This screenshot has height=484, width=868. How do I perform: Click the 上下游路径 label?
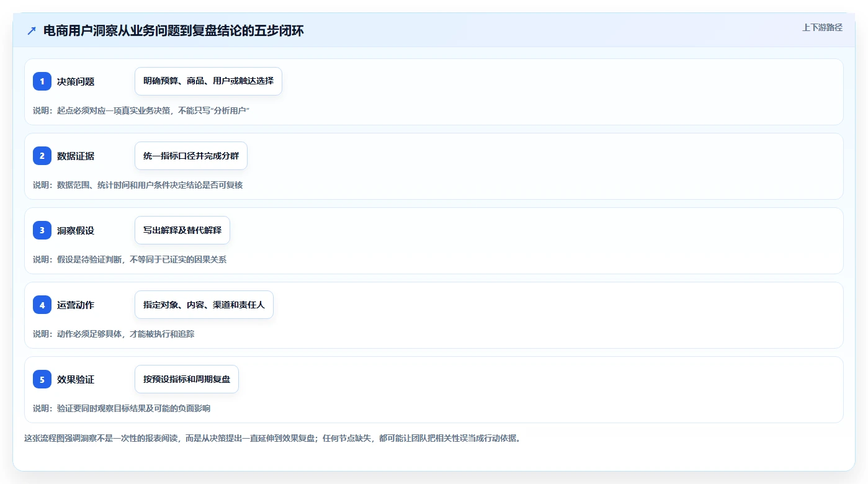(822, 27)
